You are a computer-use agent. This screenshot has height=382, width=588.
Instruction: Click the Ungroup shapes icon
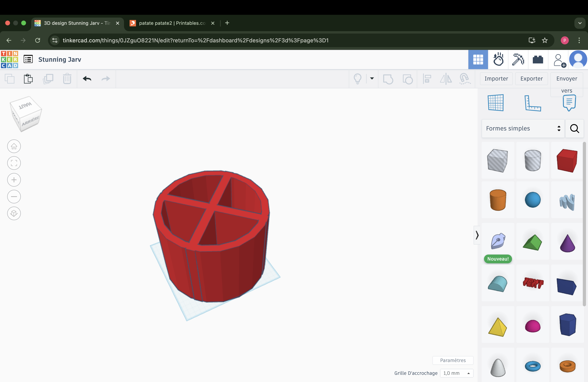tap(408, 79)
